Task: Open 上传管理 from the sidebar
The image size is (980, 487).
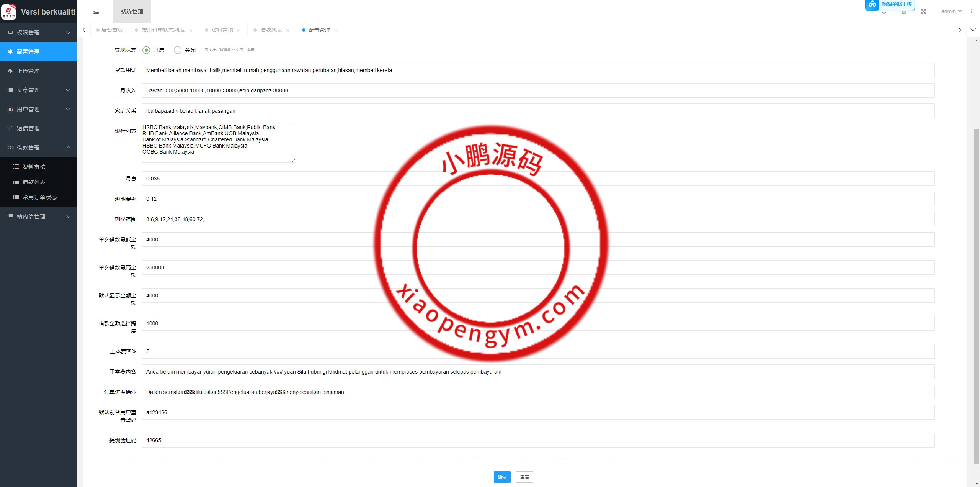Action: click(x=28, y=71)
